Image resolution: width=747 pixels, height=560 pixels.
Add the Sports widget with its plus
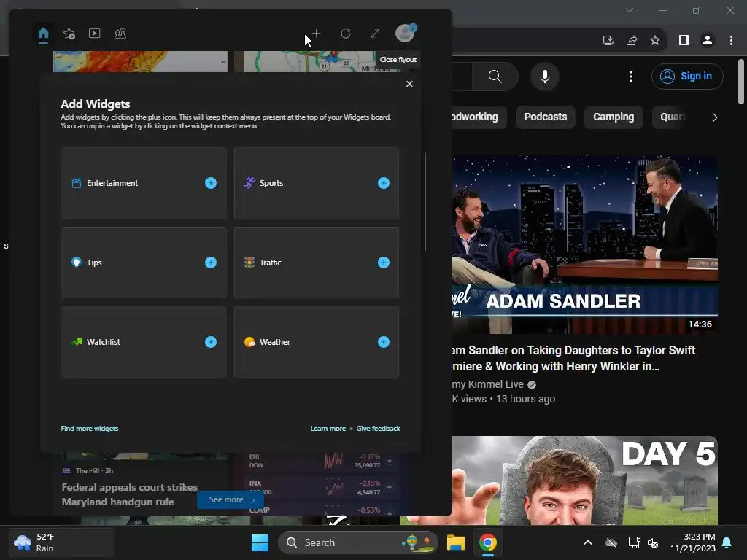384,183
